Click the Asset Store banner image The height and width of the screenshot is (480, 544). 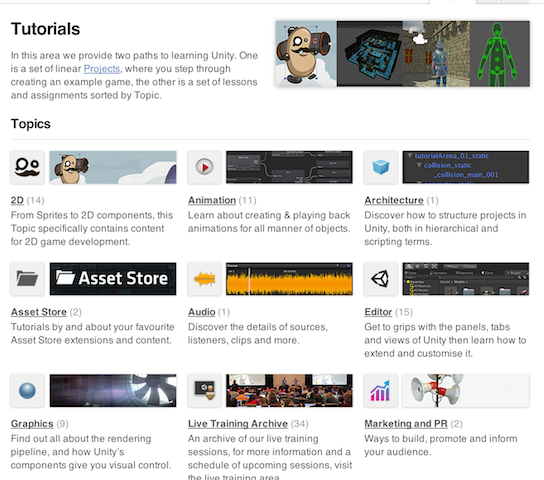113,279
